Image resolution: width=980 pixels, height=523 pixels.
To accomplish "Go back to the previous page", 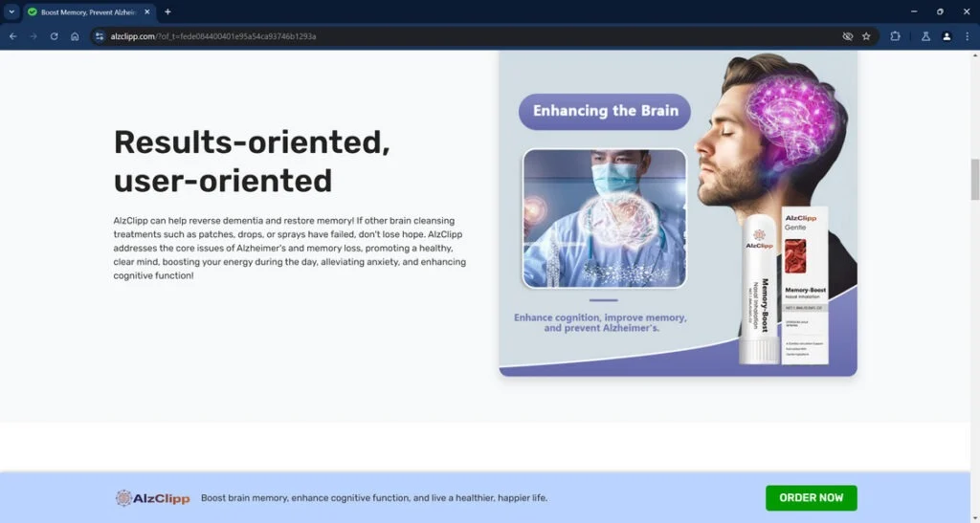I will (x=13, y=36).
